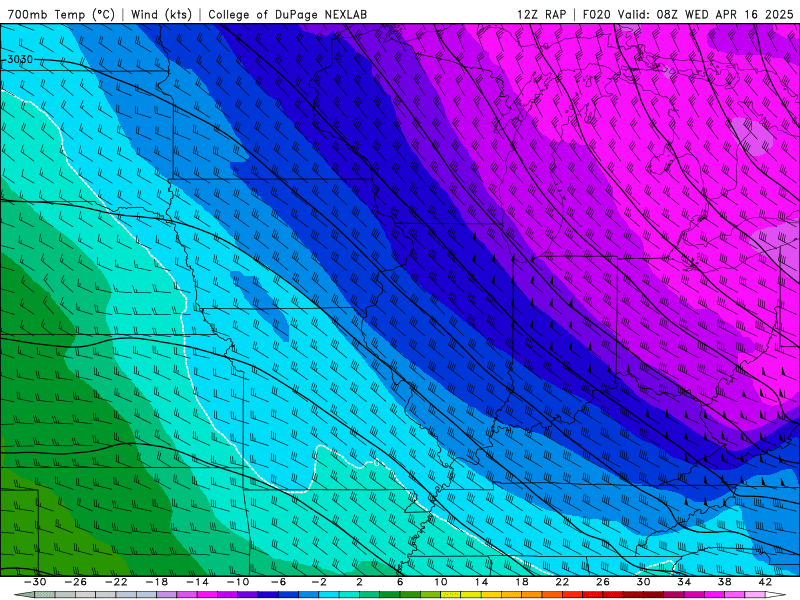This screenshot has height=600, width=800.
Task: Click the positive "6" color scale label
Action: pos(400,582)
